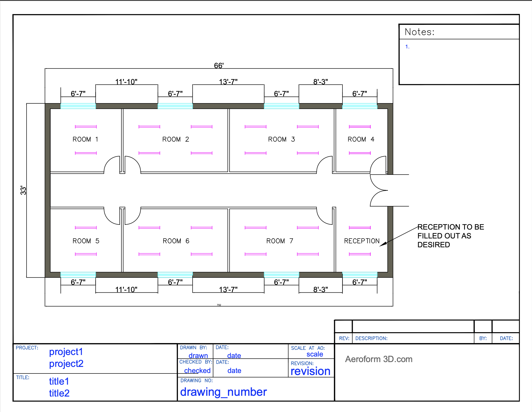The height and width of the screenshot is (412, 532).
Task: Click the 6'-7" dimension above Room 1's window
Action: pos(78,93)
